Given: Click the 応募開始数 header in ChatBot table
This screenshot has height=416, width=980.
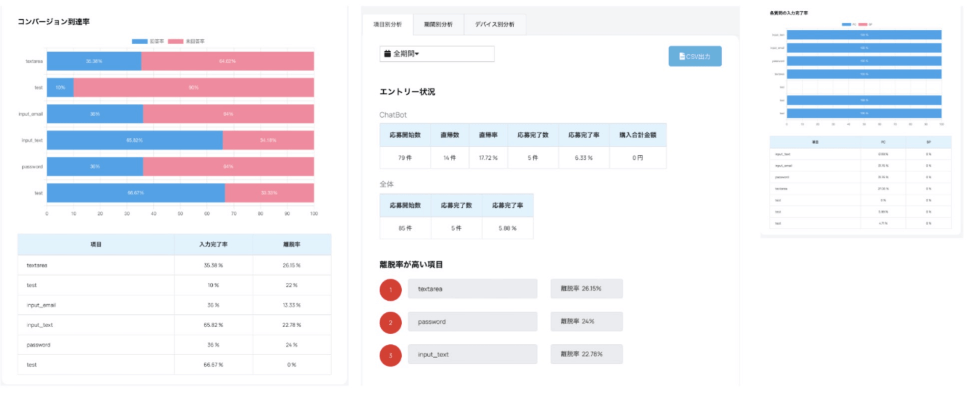Looking at the screenshot, I should point(405,135).
